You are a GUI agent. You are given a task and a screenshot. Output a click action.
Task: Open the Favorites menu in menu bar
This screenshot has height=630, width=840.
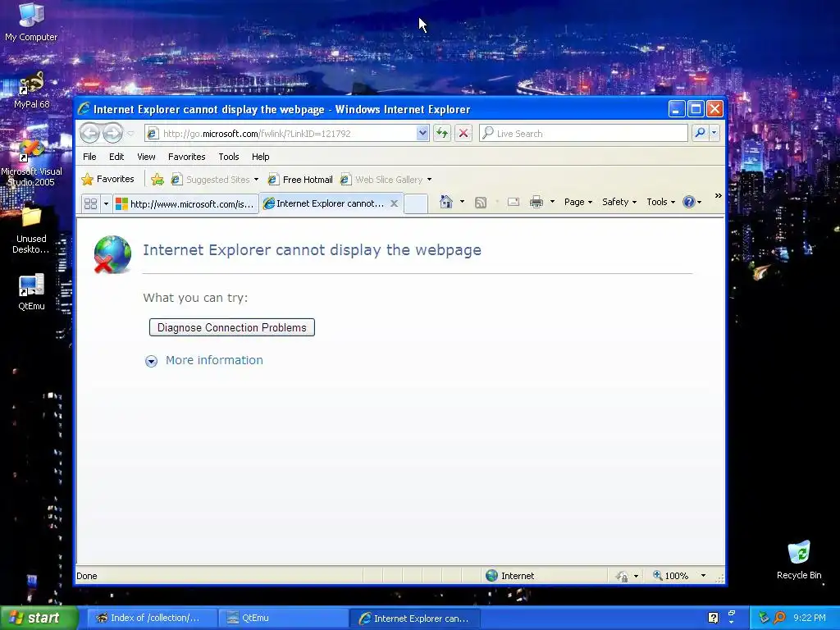(186, 157)
